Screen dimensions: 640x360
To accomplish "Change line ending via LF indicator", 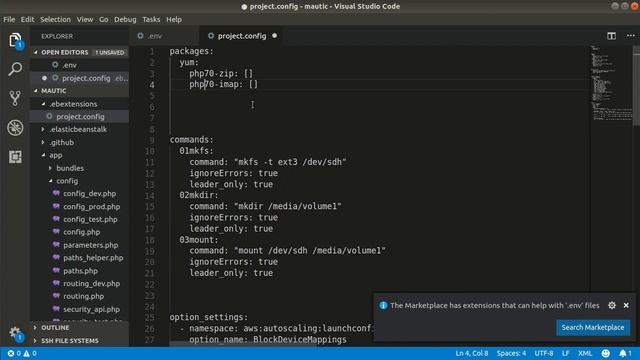I will 565,353.
